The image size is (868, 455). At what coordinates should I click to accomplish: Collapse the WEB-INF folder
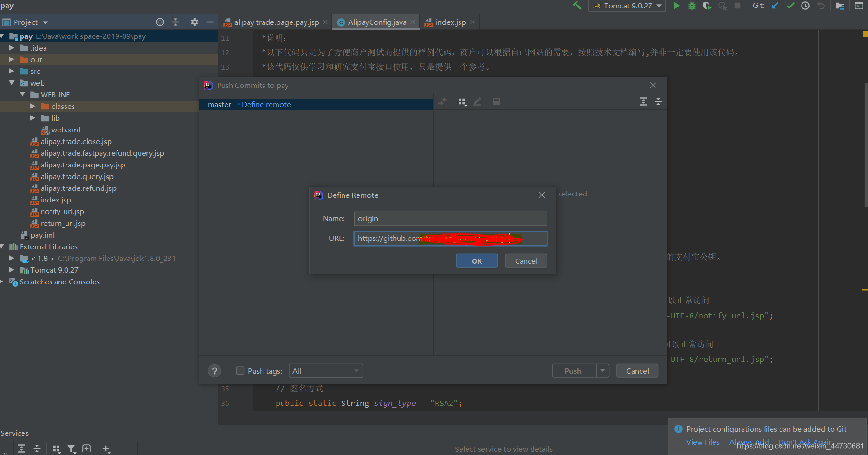[x=22, y=94]
